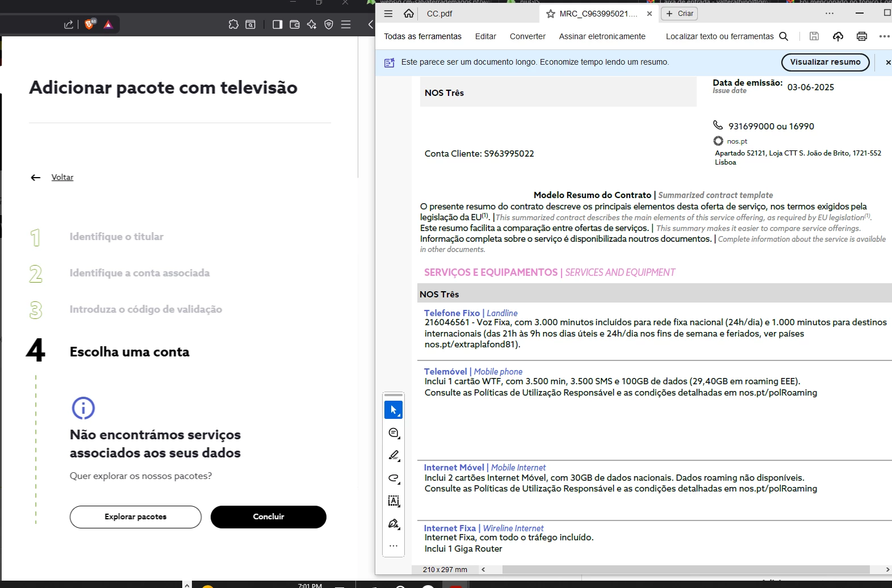Click the back arrow beside Voltar
Image resolution: width=892 pixels, height=588 pixels.
coord(36,178)
